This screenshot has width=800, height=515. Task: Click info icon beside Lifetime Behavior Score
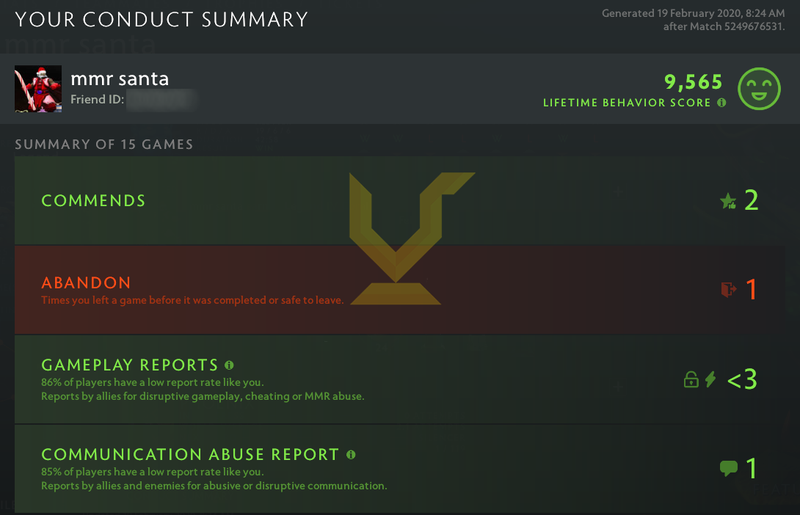tap(721, 103)
